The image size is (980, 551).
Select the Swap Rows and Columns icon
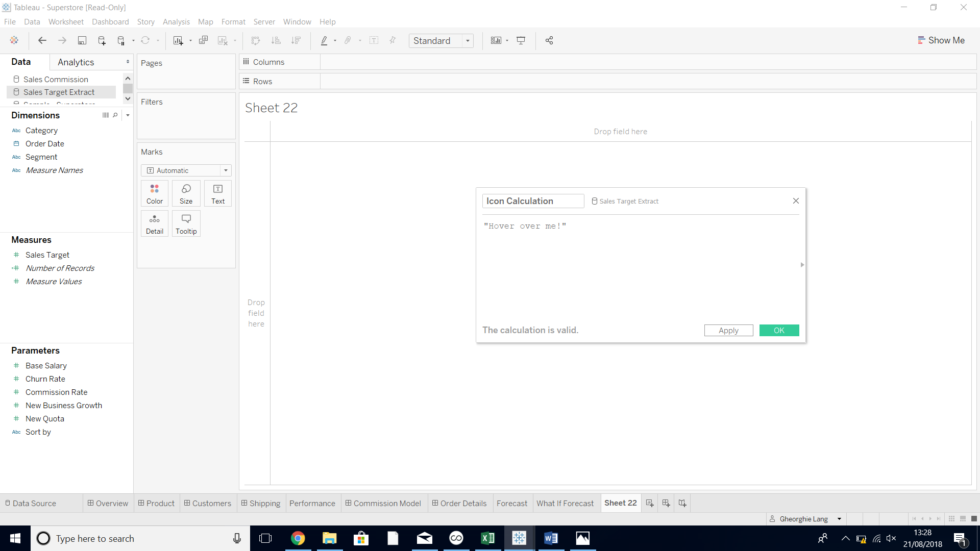coord(255,40)
